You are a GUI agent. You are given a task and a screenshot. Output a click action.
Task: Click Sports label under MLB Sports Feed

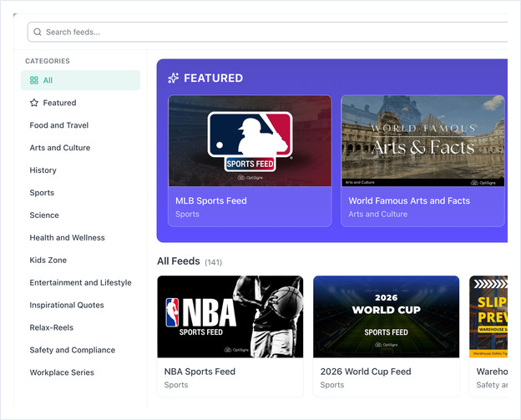[x=187, y=215]
